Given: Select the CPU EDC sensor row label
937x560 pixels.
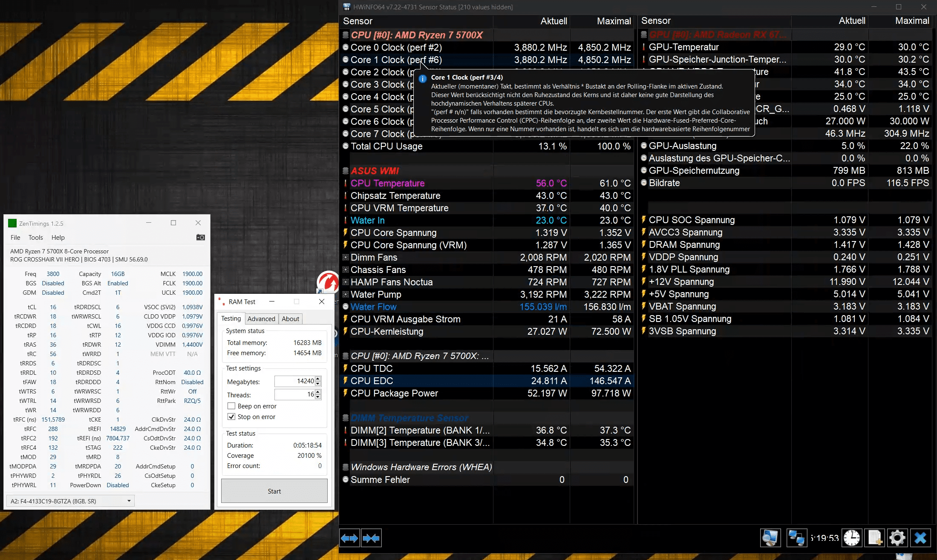Looking at the screenshot, I should coord(372,381).
